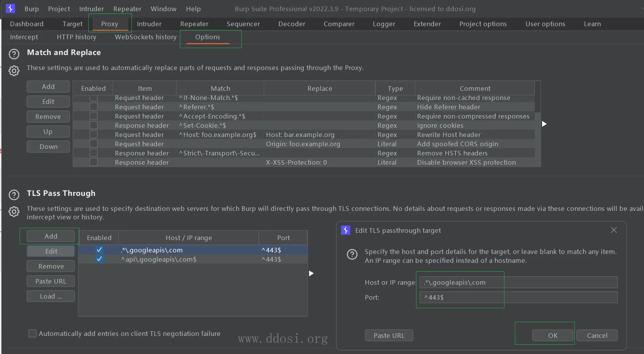Viewport: 644px width, 354px height.
Task: Uncheck the ^api\.googleapis\.com$ entry checkbox
Action: 99,259
